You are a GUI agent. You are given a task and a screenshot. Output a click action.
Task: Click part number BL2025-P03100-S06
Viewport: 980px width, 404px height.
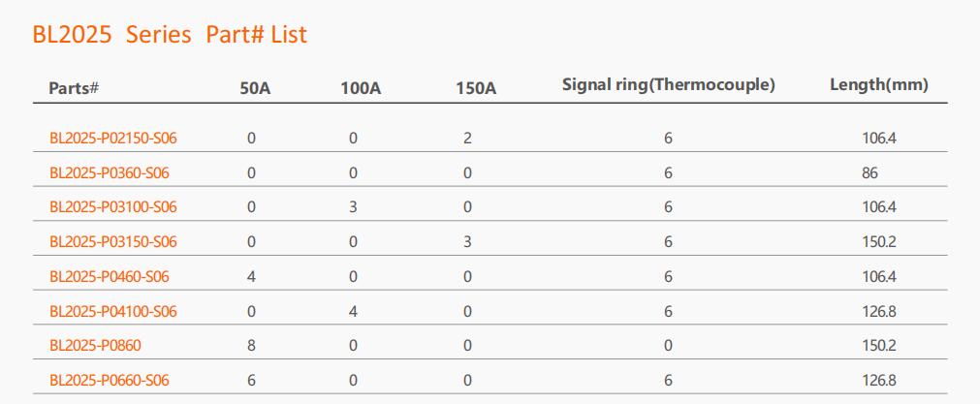click(113, 206)
